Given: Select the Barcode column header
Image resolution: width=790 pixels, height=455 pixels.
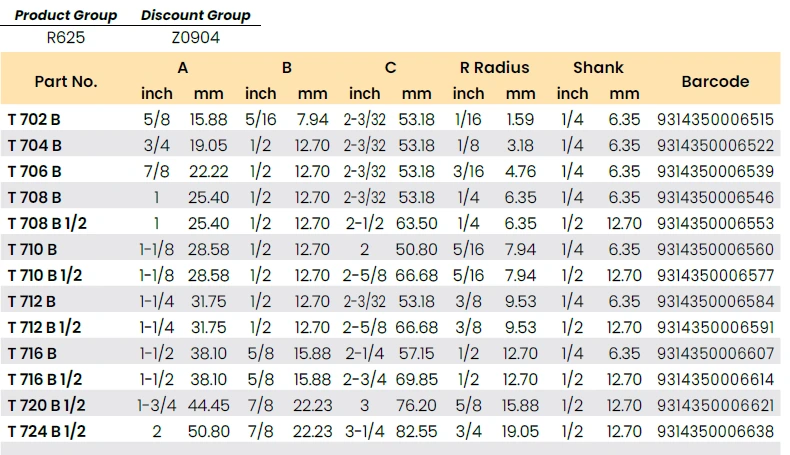Looking at the screenshot, I should tap(715, 81).
